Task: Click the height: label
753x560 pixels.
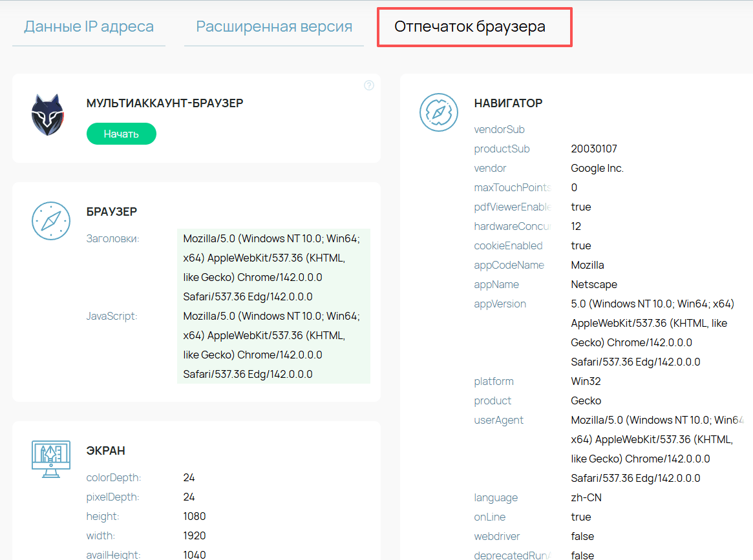Action: 103,516
